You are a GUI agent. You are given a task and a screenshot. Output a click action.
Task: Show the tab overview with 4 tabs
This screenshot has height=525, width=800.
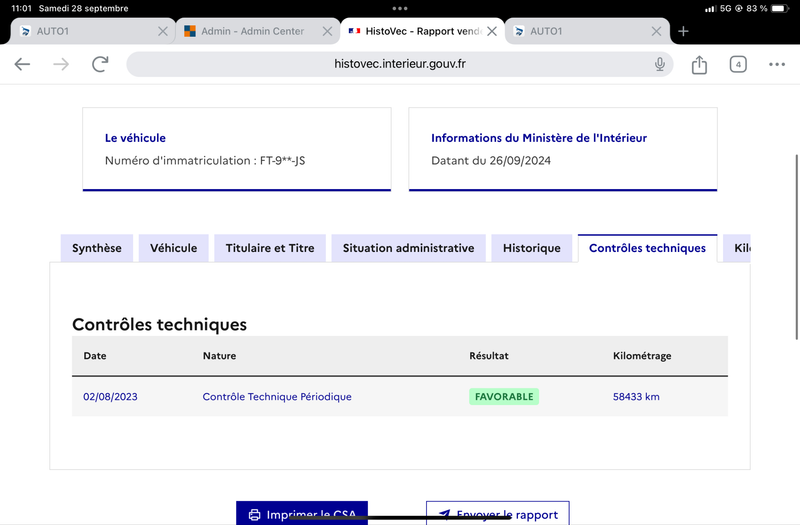738,64
